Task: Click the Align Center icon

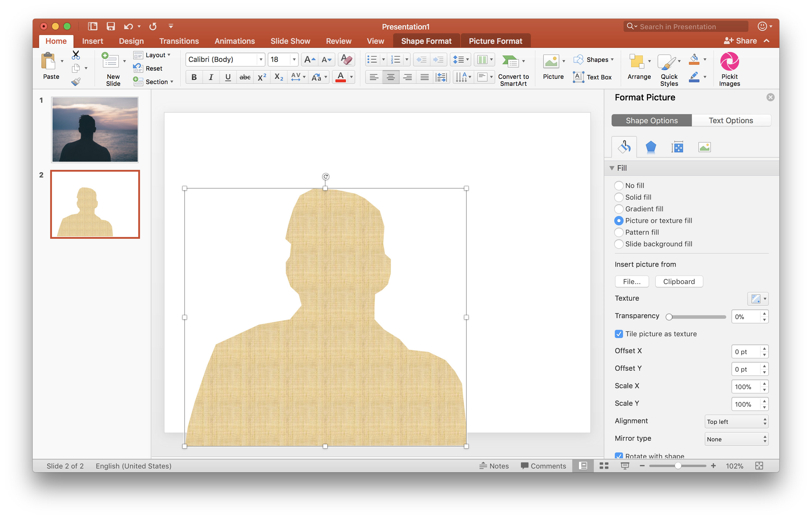Action: tap(391, 77)
